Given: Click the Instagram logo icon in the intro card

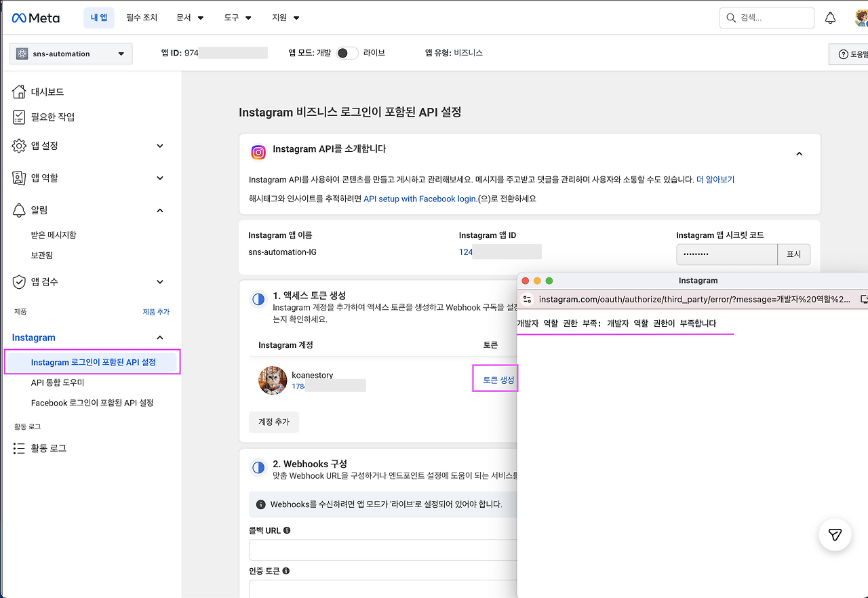Looking at the screenshot, I should click(258, 153).
